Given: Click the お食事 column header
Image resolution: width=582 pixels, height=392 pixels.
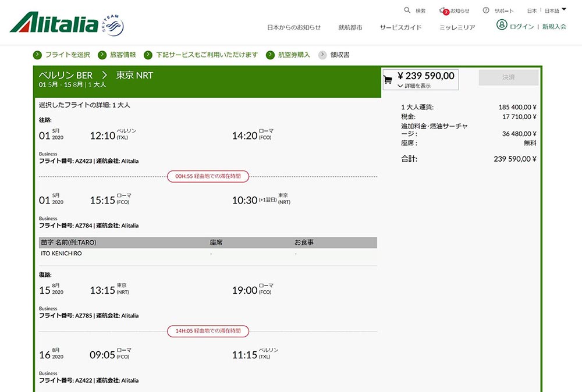Looking at the screenshot, I should (x=304, y=243).
